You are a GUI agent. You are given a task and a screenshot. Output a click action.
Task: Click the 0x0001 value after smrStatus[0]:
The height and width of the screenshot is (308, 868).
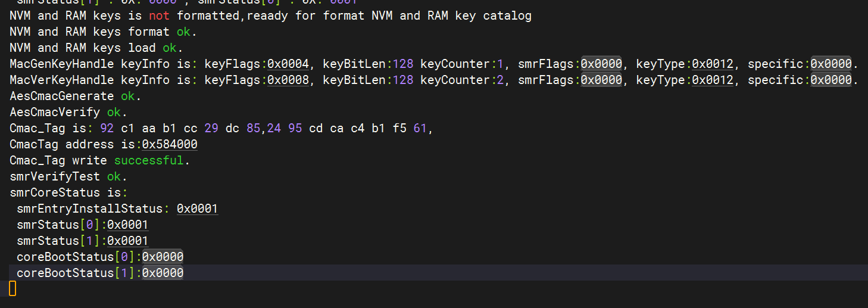pyautogui.click(x=128, y=225)
